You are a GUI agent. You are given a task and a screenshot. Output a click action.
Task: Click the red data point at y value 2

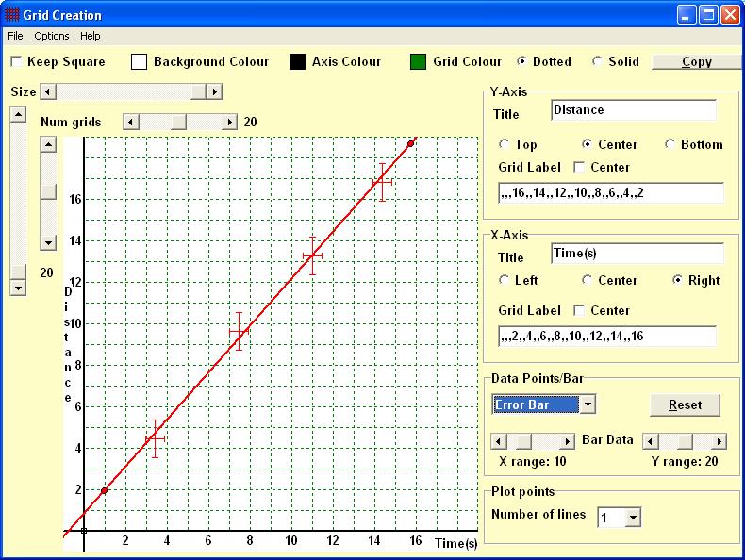click(104, 490)
